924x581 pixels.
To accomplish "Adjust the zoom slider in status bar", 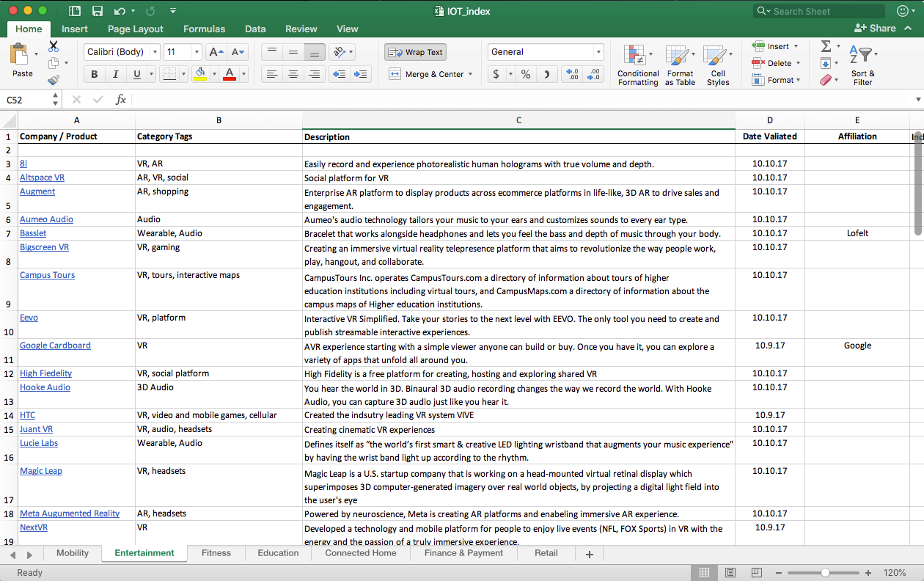I will pos(825,572).
